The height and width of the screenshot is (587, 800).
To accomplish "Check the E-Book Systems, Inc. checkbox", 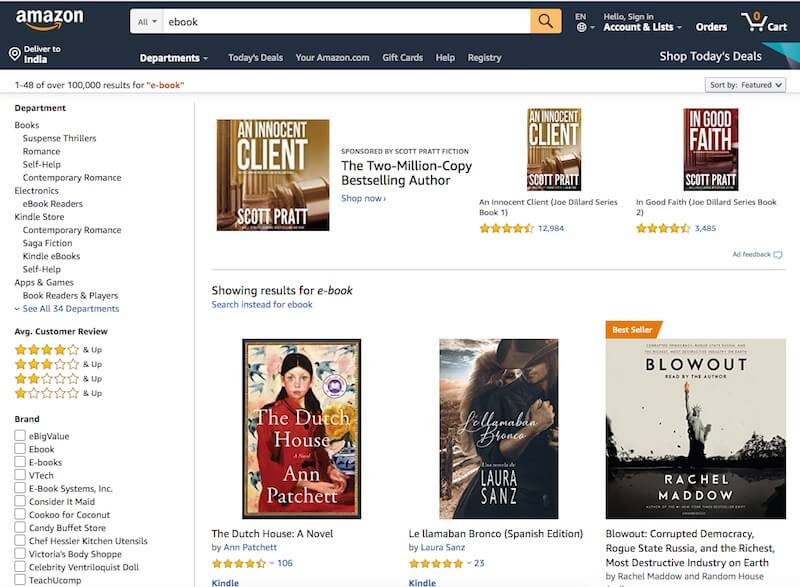I will click(x=20, y=488).
